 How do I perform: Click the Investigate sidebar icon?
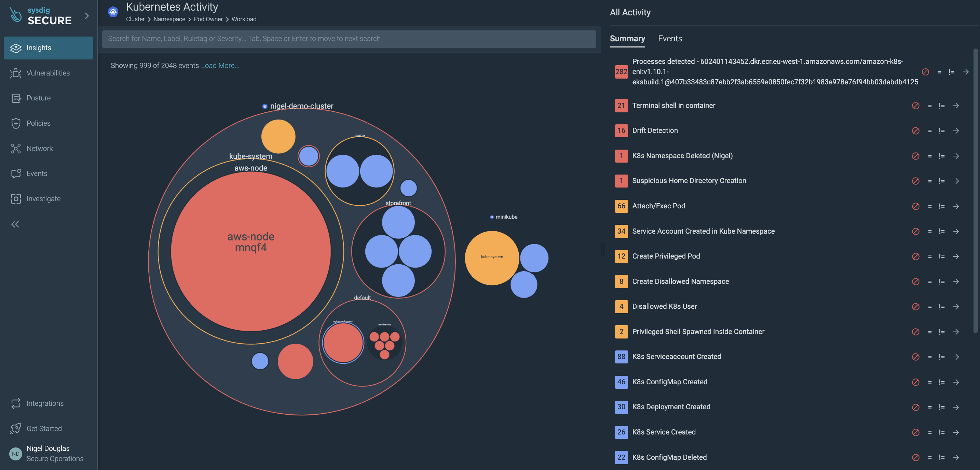[16, 198]
